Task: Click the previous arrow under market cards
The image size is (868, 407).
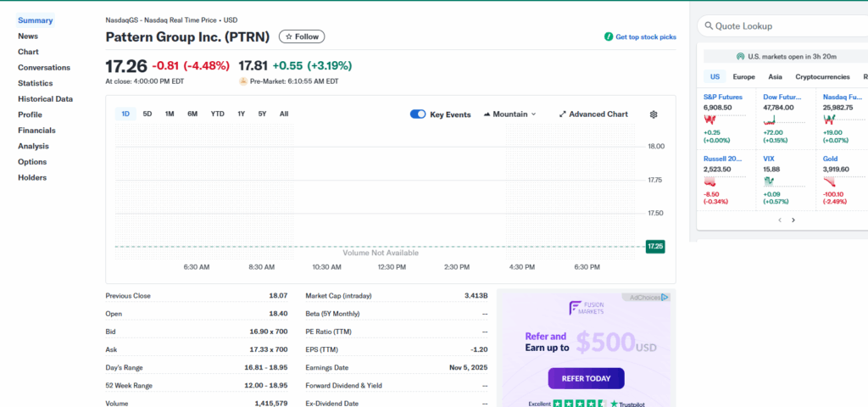Action: [x=779, y=220]
